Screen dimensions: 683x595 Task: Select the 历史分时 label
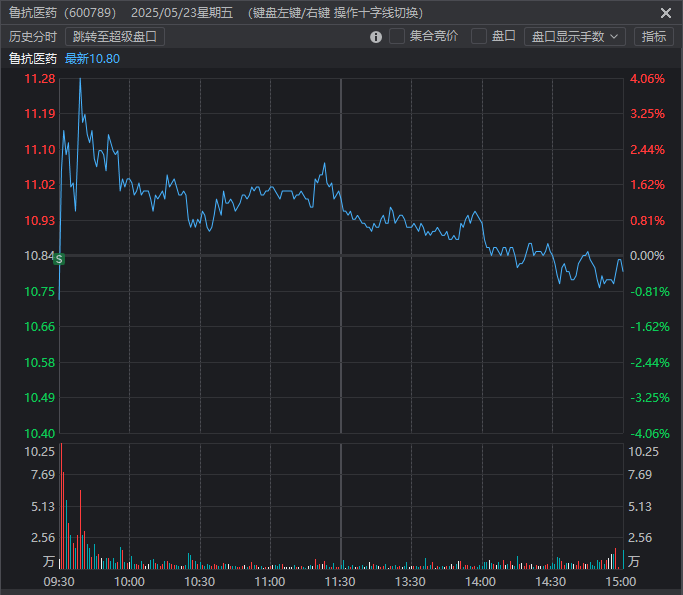click(x=33, y=37)
